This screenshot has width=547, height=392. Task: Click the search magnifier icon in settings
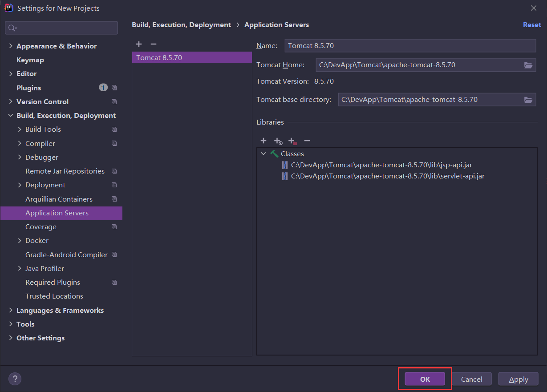12,28
